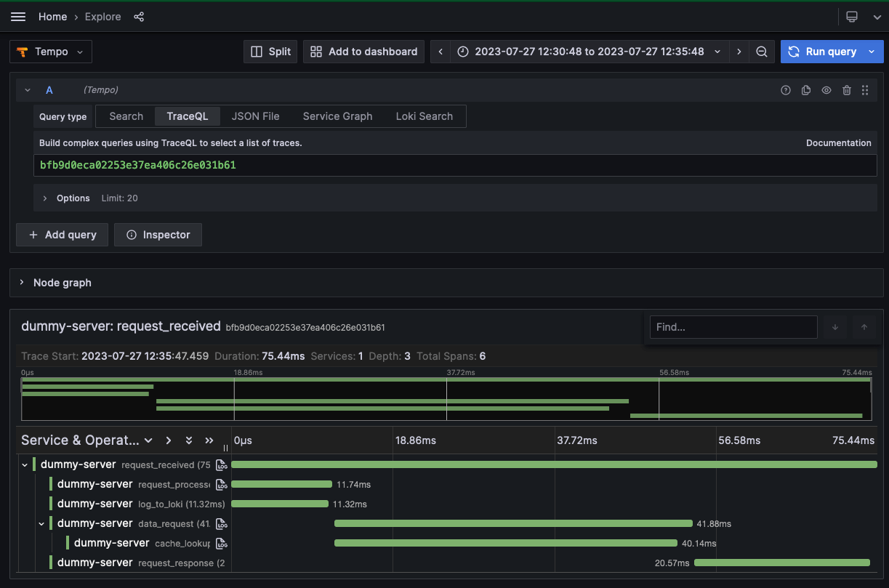
Task: Shift time range backward with left arrow
Action: (x=440, y=52)
